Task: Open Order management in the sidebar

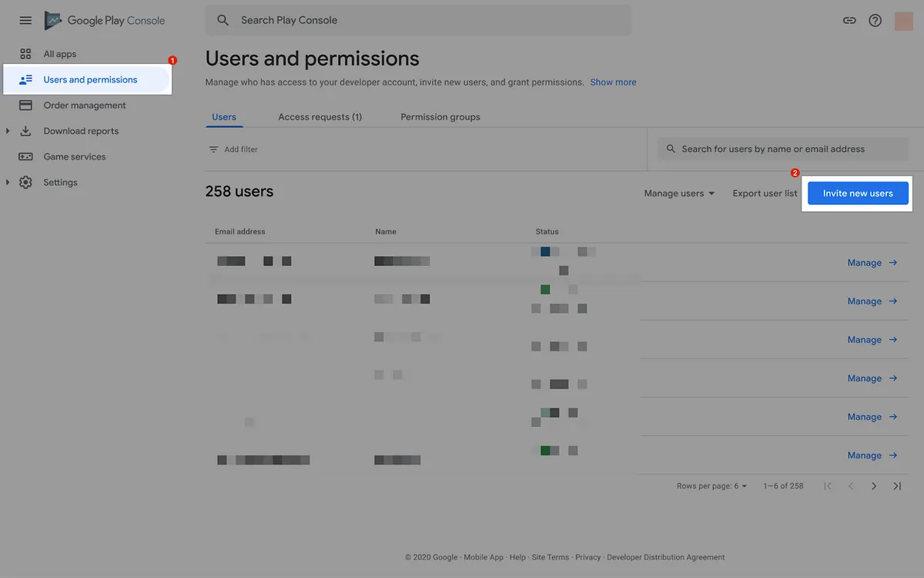Action: pos(84,106)
